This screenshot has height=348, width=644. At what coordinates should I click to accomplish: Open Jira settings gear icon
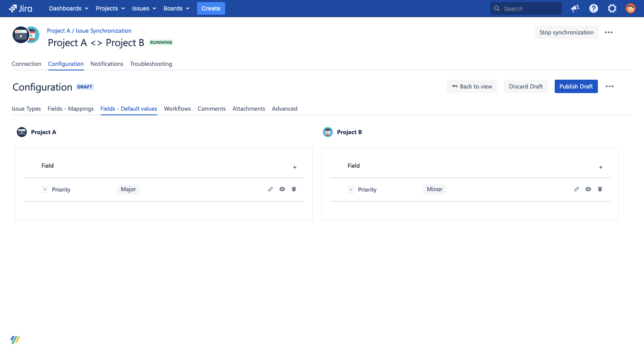[612, 8]
